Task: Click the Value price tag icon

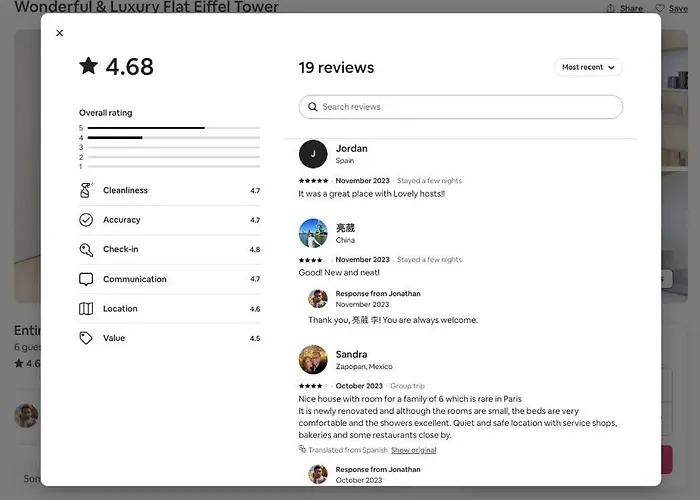Action: [86, 338]
